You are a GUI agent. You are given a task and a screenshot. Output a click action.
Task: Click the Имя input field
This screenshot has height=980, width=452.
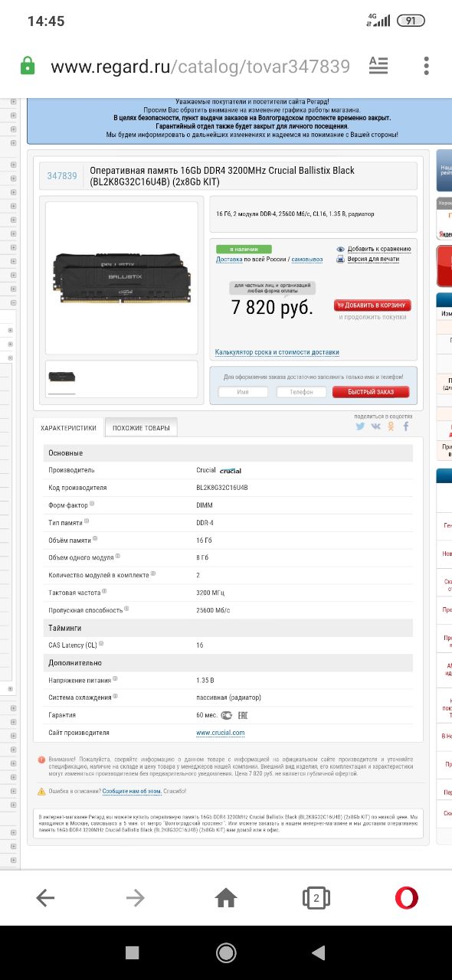[x=243, y=392]
